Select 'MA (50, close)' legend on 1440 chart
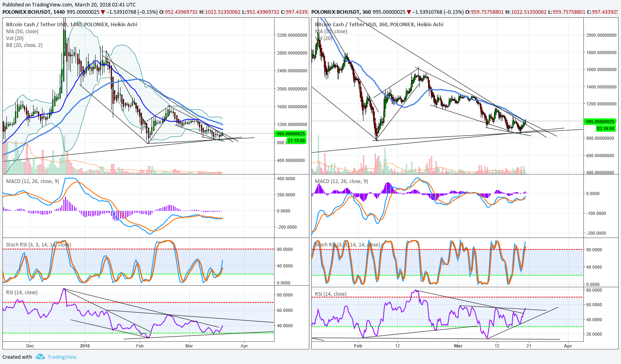 click(x=22, y=31)
